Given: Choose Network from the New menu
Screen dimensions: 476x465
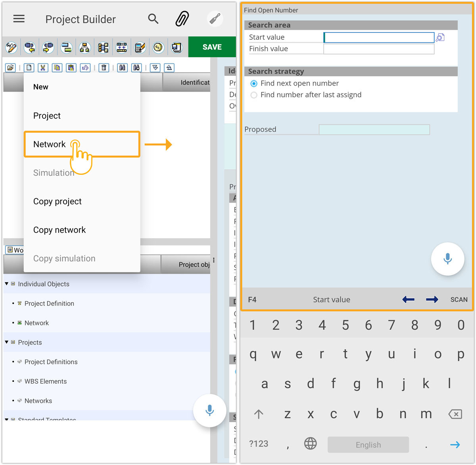Looking at the screenshot, I should click(50, 144).
